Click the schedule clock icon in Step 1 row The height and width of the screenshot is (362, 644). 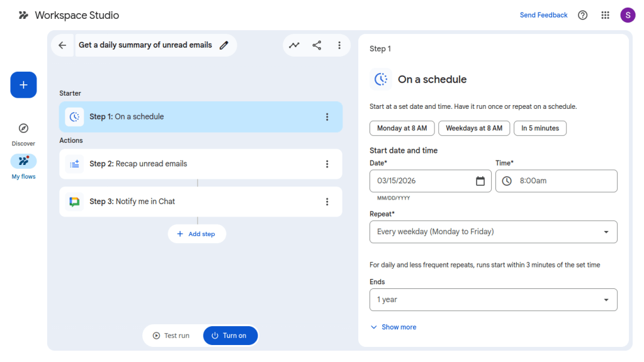click(74, 116)
